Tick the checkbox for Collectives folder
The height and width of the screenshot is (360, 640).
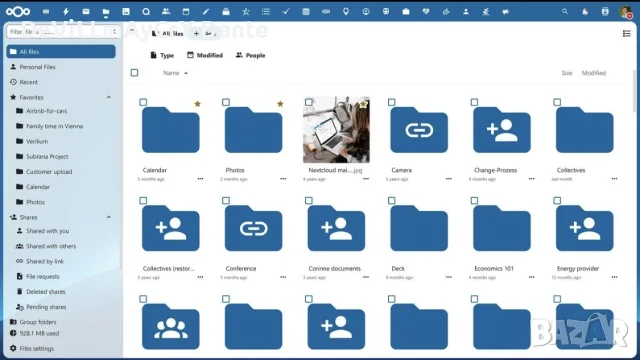[557, 102]
